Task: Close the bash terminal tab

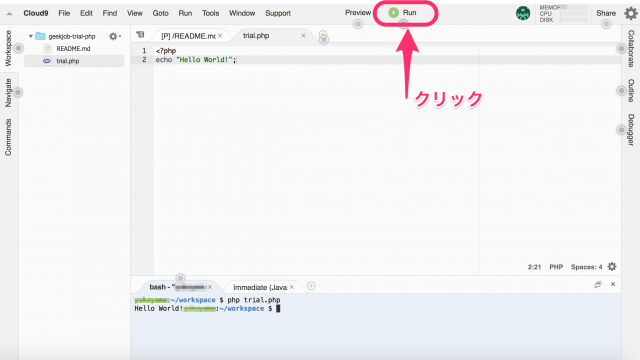Action: tap(210, 287)
